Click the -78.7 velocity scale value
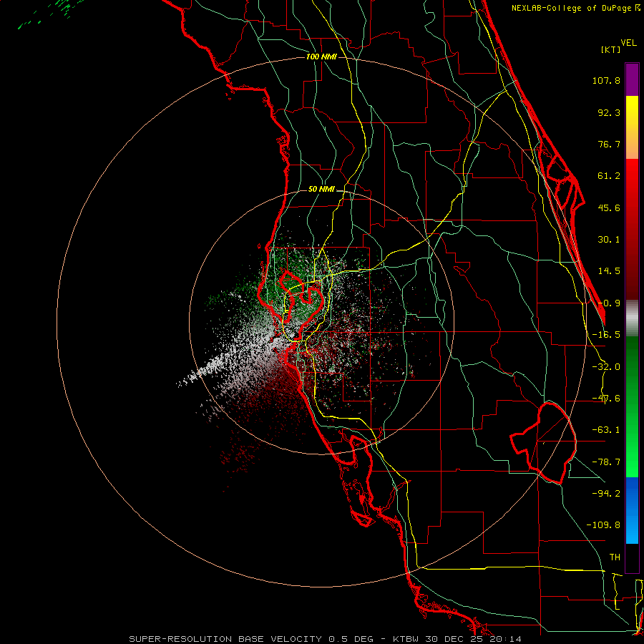Viewport: 644px width, 644px height. click(606, 462)
